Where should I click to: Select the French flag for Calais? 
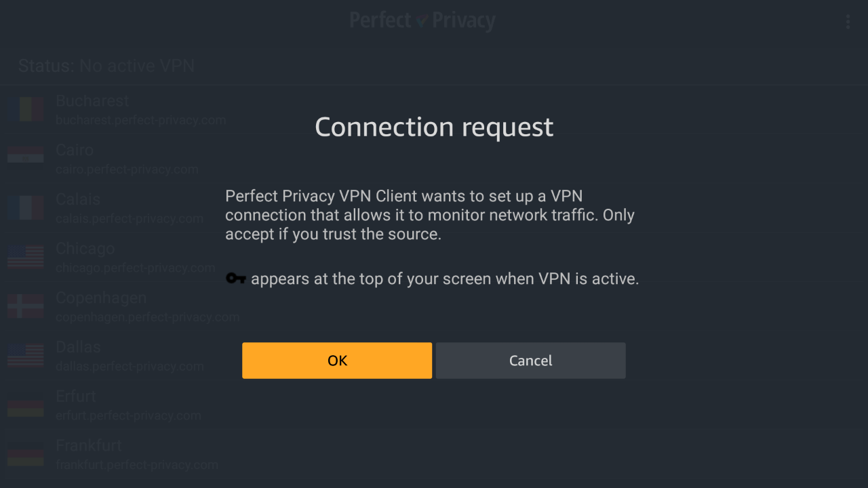click(26, 207)
